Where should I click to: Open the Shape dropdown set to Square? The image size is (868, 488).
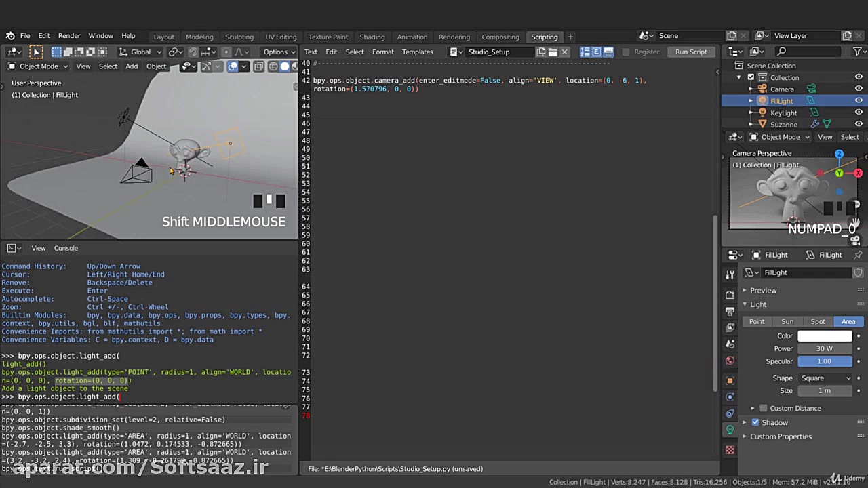(825, 378)
